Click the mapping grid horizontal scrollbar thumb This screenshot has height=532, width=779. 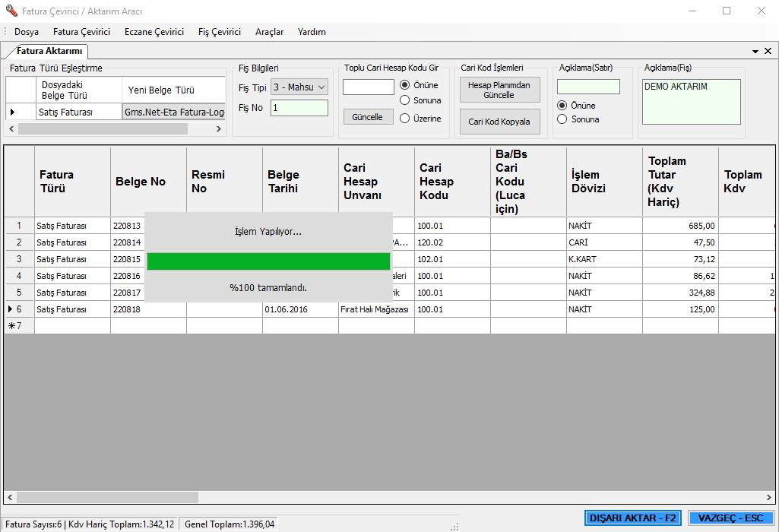point(103,128)
